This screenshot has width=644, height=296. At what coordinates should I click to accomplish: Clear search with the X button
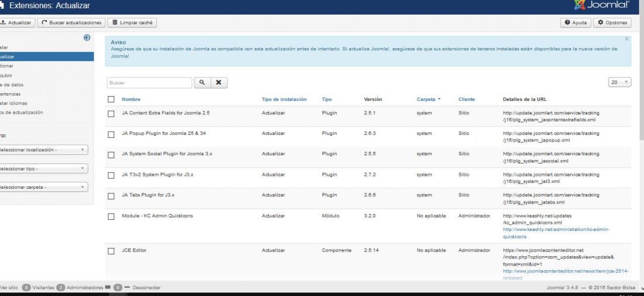[219, 83]
